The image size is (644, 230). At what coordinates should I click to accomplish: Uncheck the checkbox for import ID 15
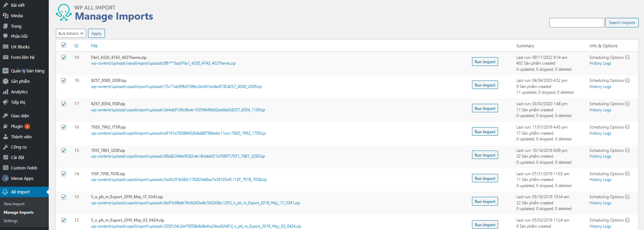(x=64, y=151)
